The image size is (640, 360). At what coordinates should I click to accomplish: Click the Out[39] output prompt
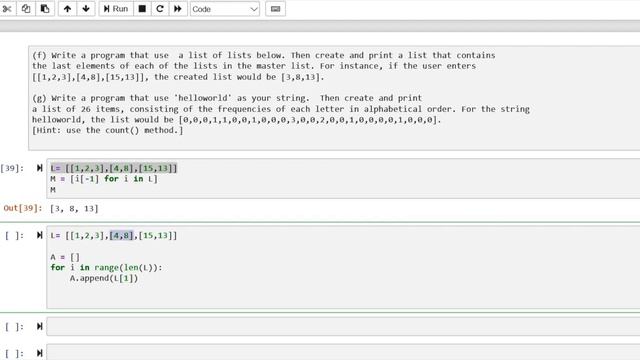22,208
